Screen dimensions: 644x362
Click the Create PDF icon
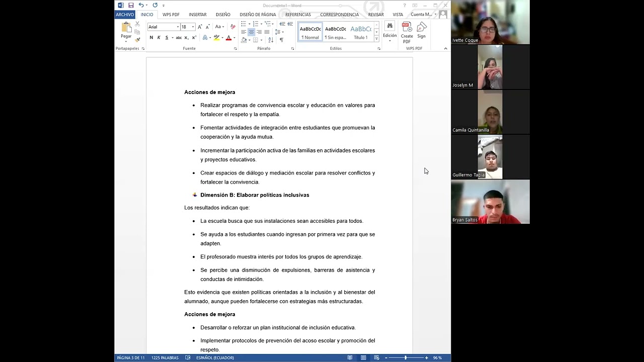(x=407, y=28)
